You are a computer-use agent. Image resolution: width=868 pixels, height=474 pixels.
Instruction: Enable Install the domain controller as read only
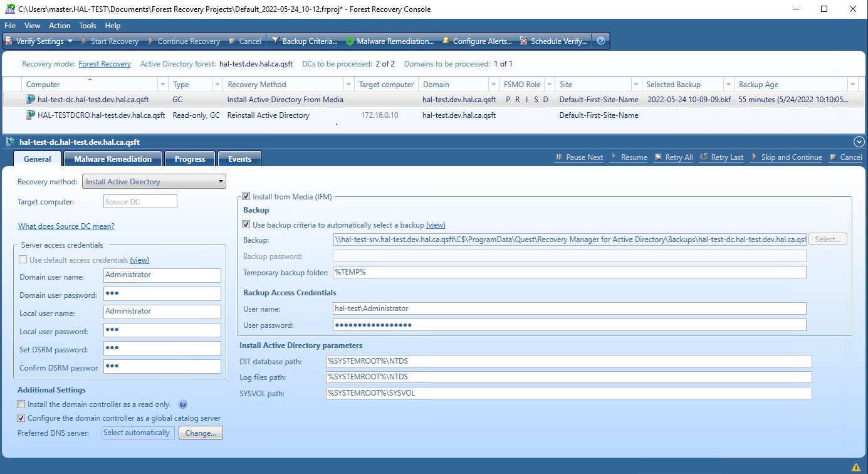(x=21, y=404)
